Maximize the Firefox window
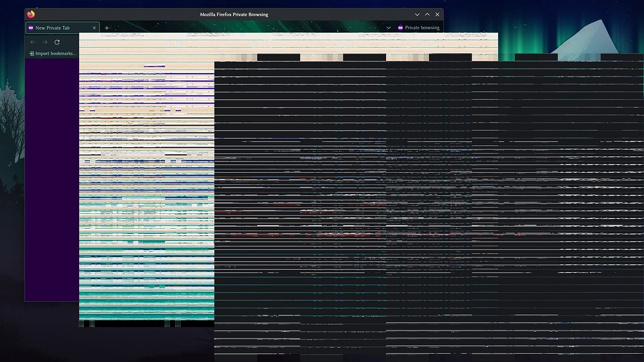Viewport: 644px width, 362px height. [x=427, y=14]
